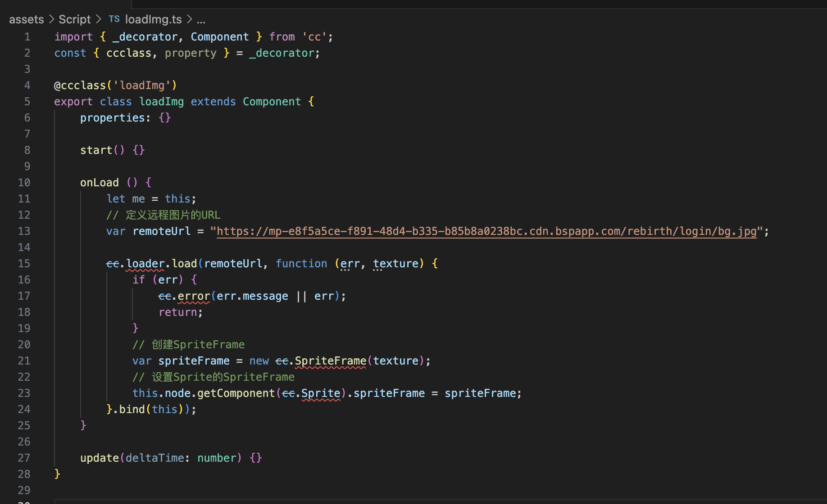Image resolution: width=827 pixels, height=504 pixels.
Task: Open the "Script" breadcrumb folder
Action: 75,19
